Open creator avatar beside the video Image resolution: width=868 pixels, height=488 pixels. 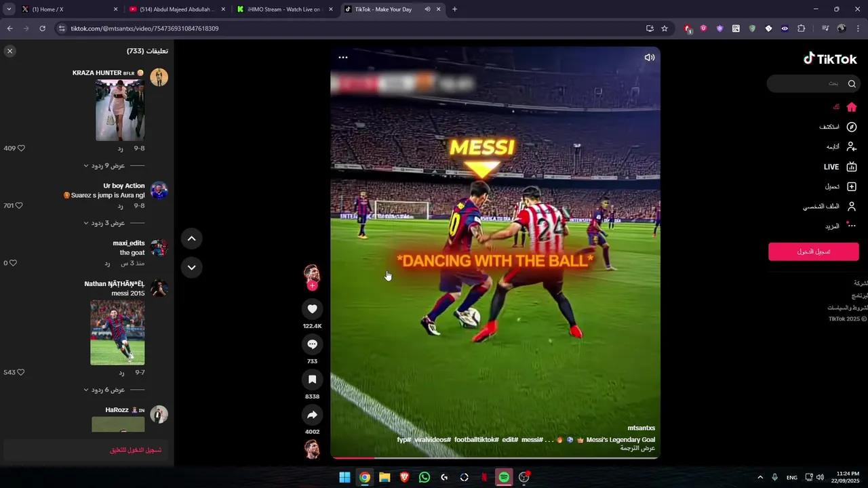(x=312, y=274)
